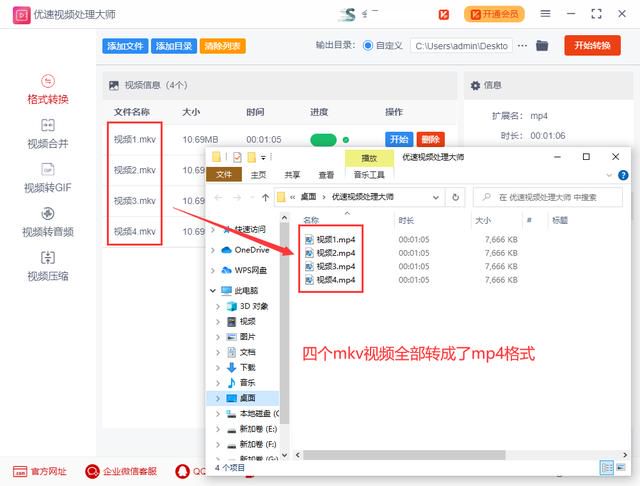
Task: Click the Explorer refresh button
Action: [455, 198]
